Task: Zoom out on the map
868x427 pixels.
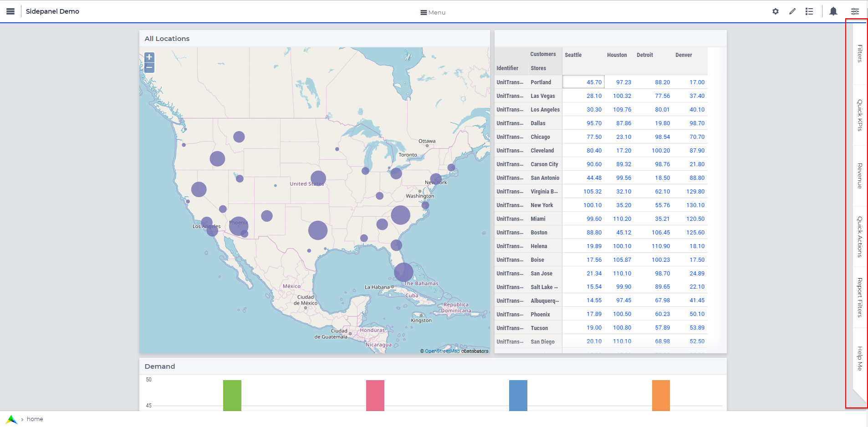Action: point(149,68)
